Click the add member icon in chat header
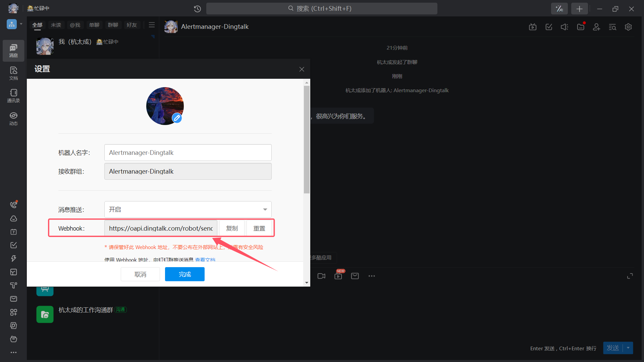The width and height of the screenshot is (644, 362). (596, 27)
